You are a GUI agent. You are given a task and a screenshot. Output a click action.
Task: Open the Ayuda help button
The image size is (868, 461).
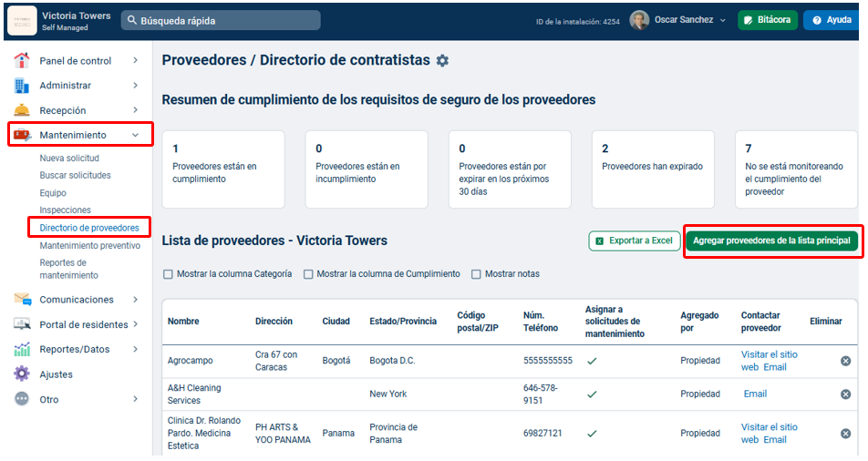point(832,20)
